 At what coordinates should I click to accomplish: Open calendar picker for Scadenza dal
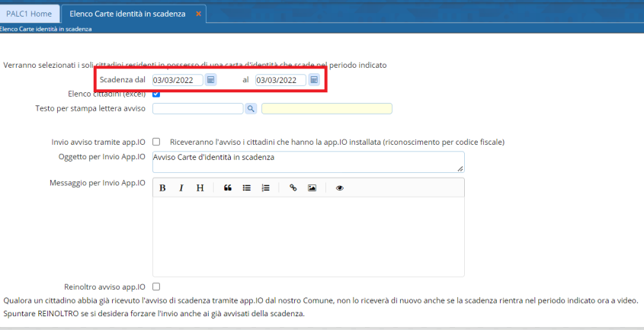[211, 80]
